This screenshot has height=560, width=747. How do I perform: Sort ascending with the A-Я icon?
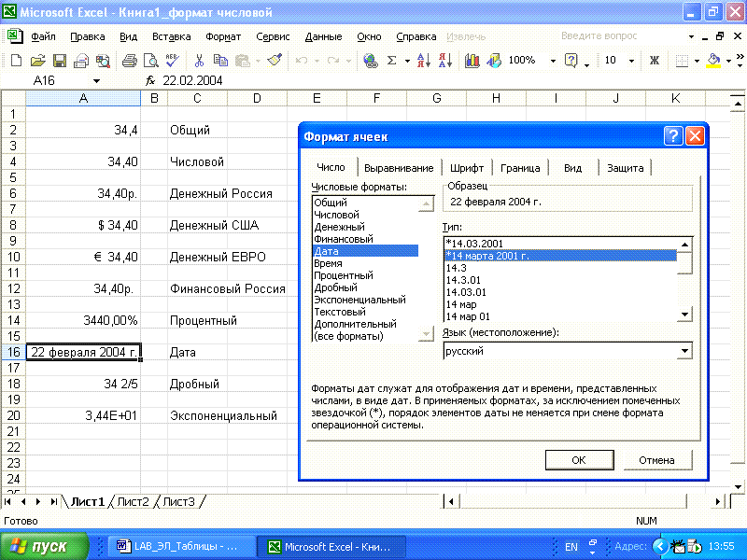(424, 61)
